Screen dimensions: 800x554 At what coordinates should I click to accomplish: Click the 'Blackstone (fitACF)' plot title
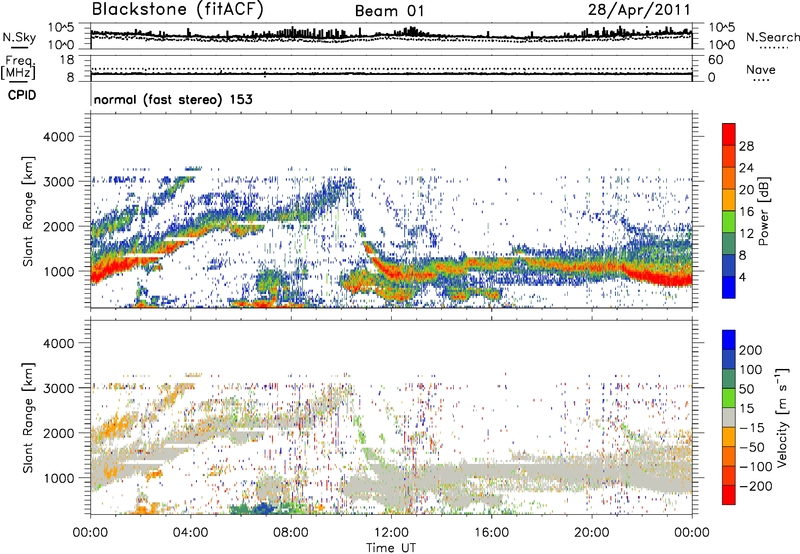(178, 10)
